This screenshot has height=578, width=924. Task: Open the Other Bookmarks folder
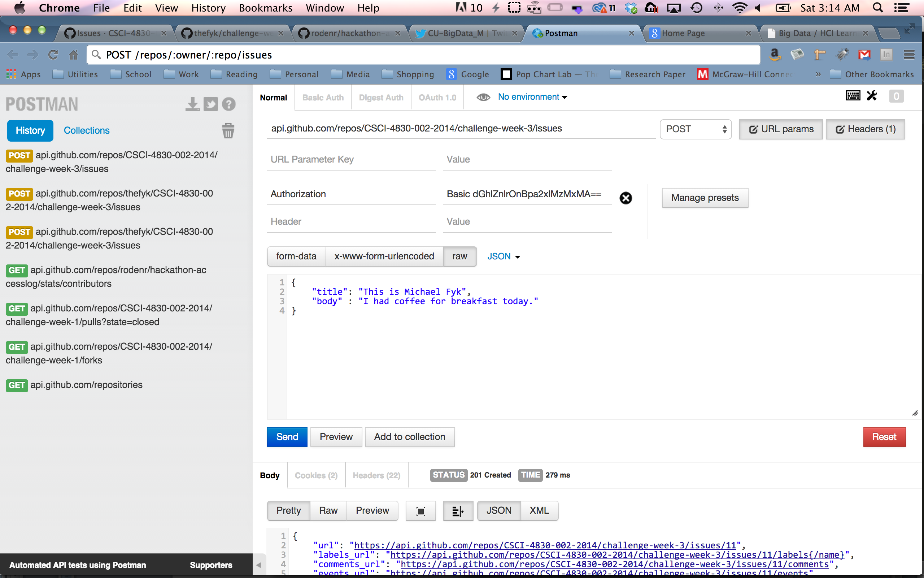point(872,74)
